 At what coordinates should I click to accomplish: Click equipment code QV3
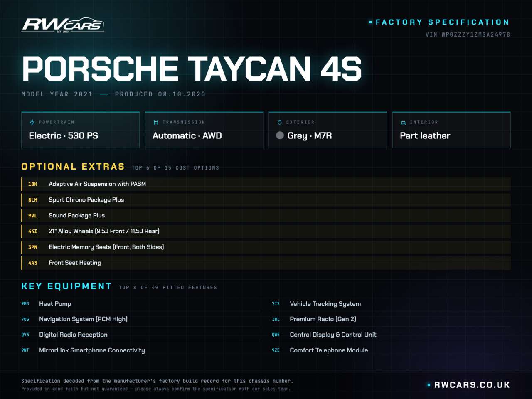(25, 335)
